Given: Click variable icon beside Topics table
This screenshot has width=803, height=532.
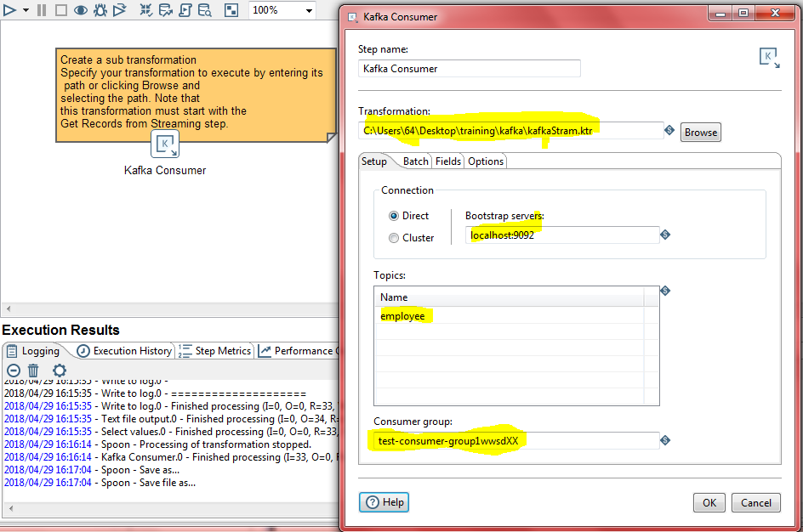Looking at the screenshot, I should [665, 291].
